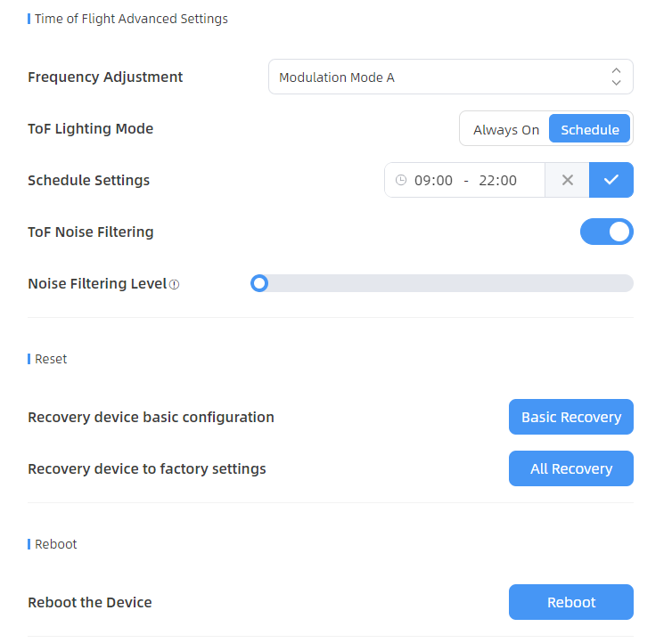Confirm the schedule with the checkmark icon
This screenshot has width=672, height=643.
(611, 180)
